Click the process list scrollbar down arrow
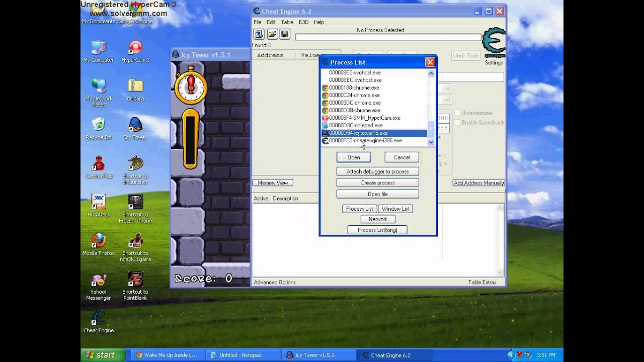This screenshot has width=644, height=362. (x=431, y=142)
